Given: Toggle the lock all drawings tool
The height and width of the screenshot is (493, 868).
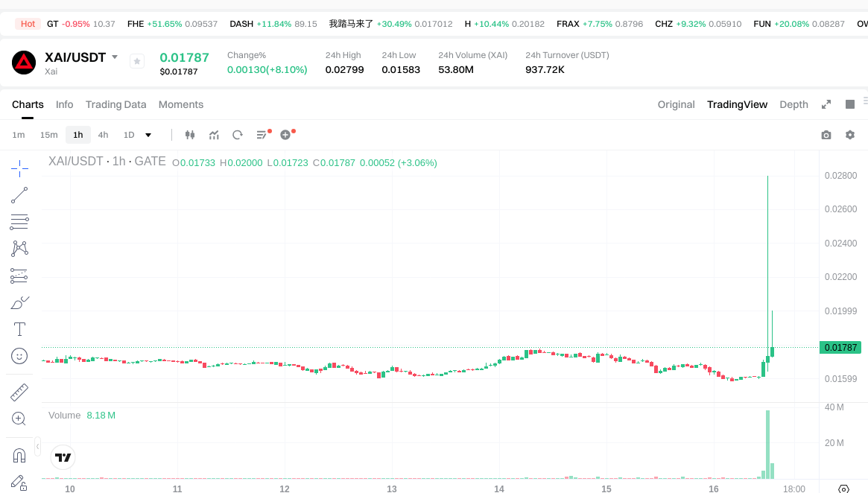Looking at the screenshot, I should coord(19,484).
